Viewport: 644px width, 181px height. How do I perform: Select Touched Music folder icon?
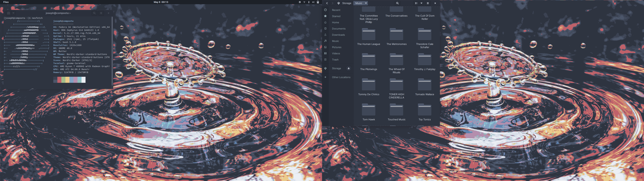(x=396, y=110)
